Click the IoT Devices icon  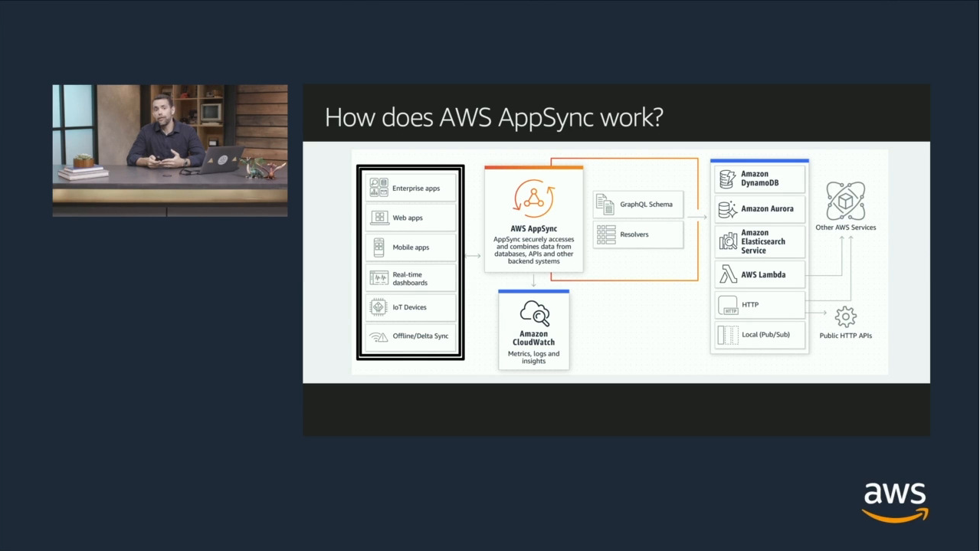tap(379, 307)
